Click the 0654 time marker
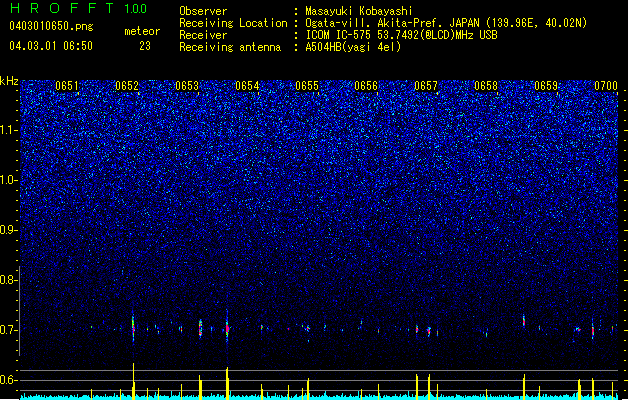Image resolution: width=629 pixels, height=400 pixels. 247,86
